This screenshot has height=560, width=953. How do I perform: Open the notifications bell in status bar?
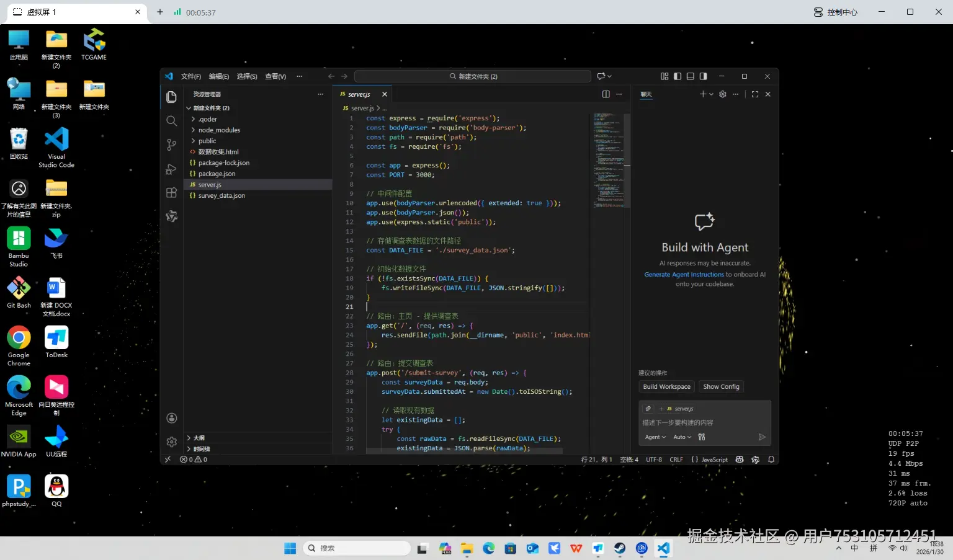771,460
